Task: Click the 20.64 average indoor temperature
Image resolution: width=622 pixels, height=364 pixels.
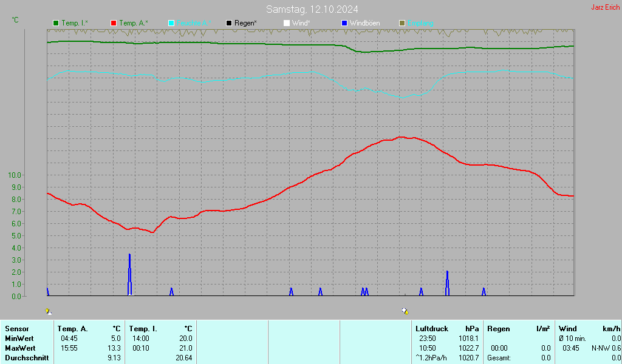Action: (x=184, y=358)
